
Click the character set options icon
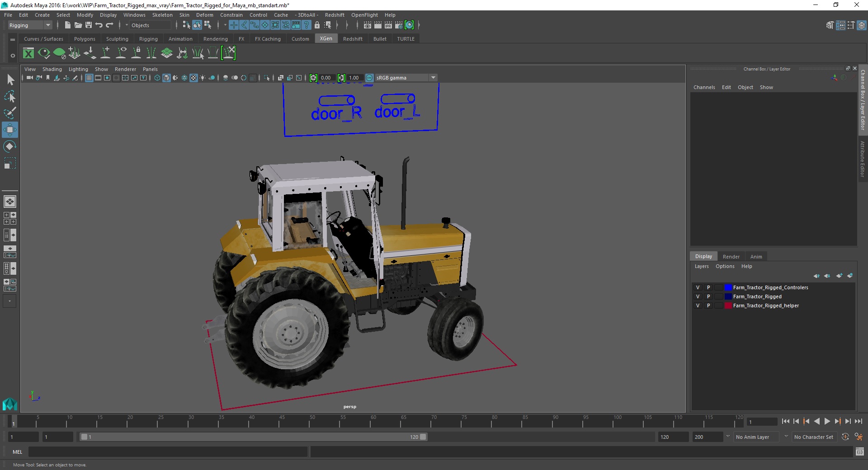[859, 437]
